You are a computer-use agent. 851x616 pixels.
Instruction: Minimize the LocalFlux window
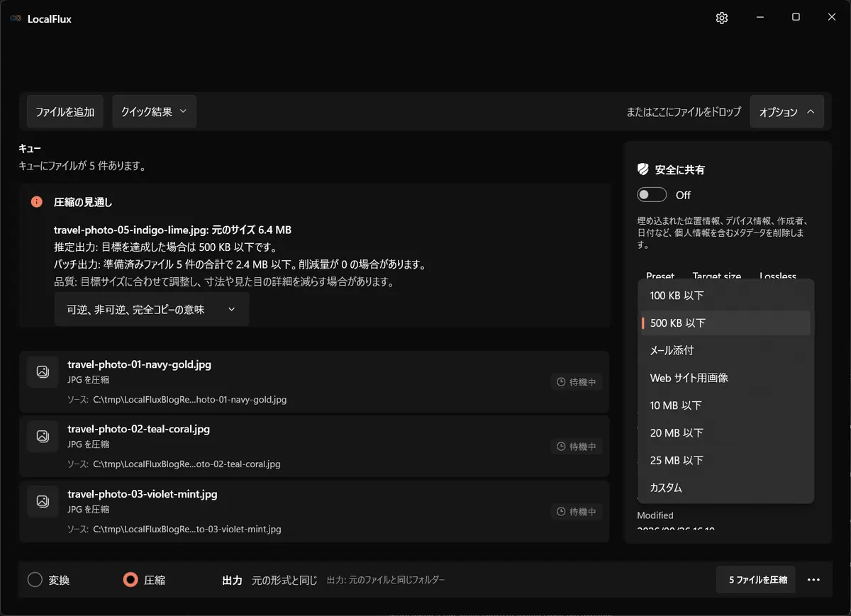click(760, 17)
